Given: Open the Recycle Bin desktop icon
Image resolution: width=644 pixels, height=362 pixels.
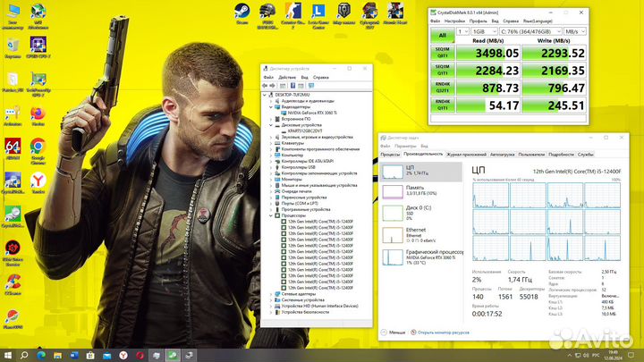Looking at the screenshot, I should 13,48.
